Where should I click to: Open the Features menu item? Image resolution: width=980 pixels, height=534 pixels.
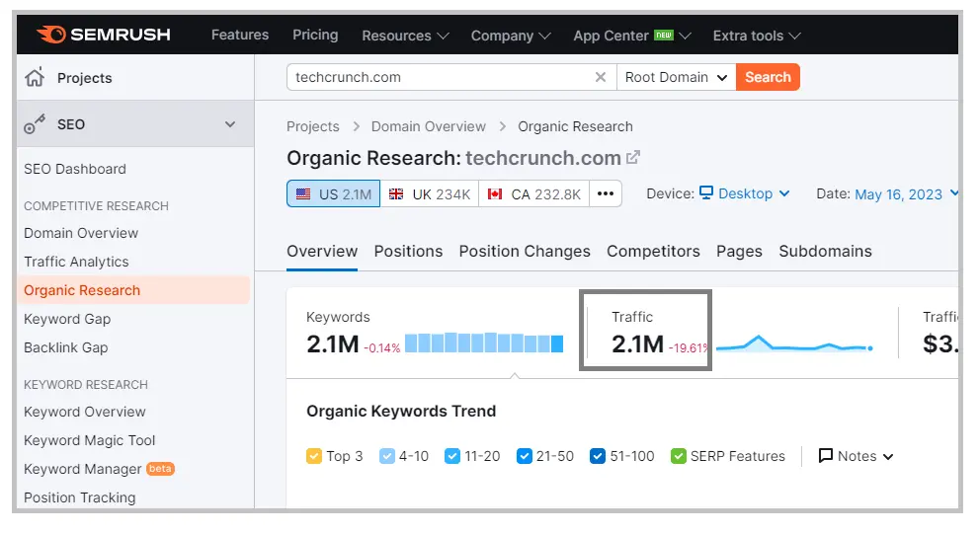[x=240, y=35]
